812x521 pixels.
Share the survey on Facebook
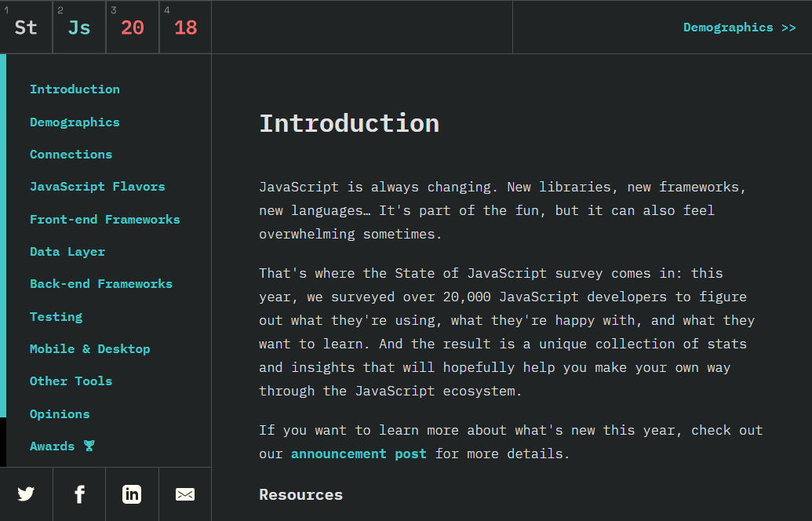coord(79,494)
